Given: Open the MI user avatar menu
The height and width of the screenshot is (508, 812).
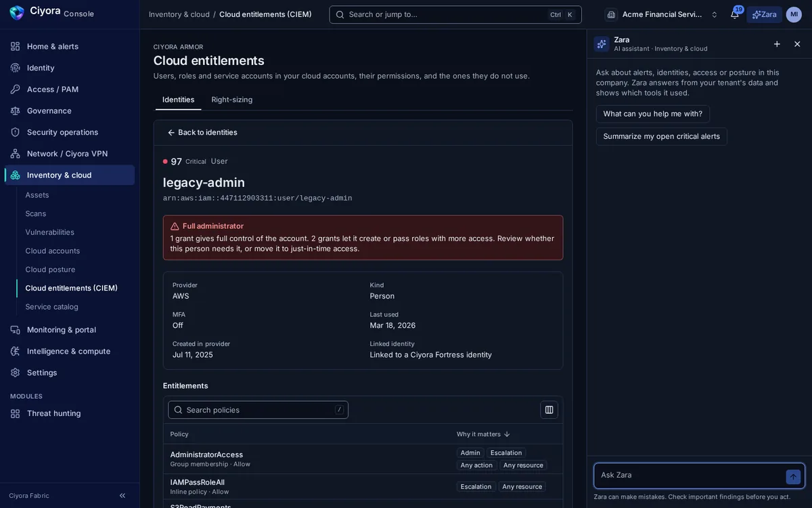Looking at the screenshot, I should [794, 14].
